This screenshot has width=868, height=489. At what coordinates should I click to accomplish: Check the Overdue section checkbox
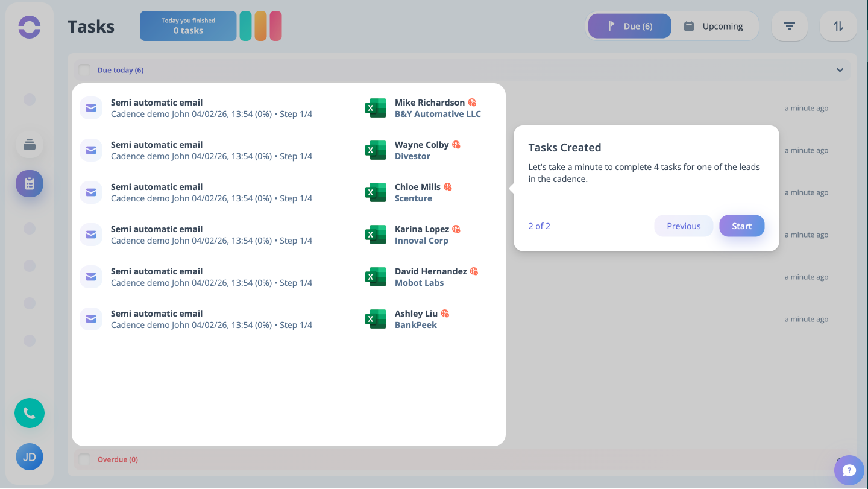[84, 459]
